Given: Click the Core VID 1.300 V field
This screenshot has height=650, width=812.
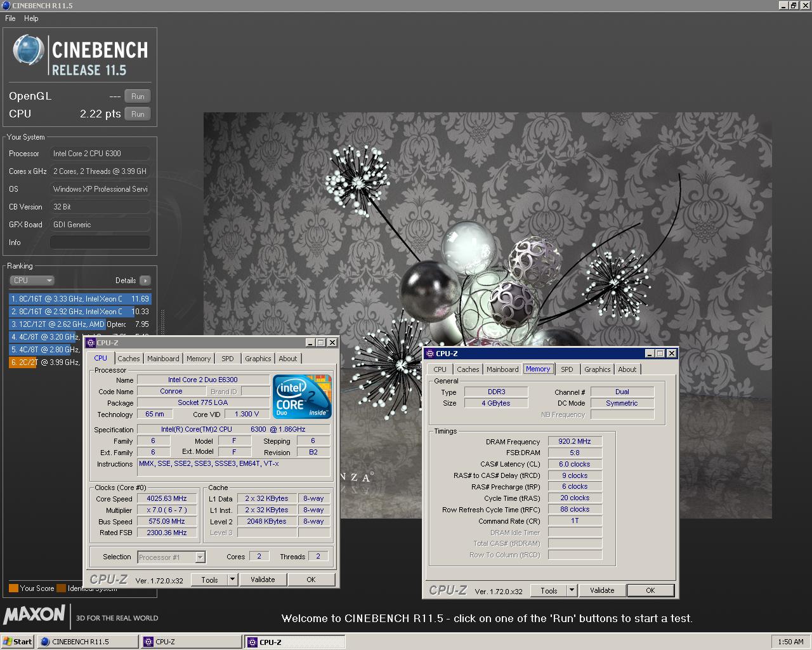Looking at the screenshot, I should point(247,414).
